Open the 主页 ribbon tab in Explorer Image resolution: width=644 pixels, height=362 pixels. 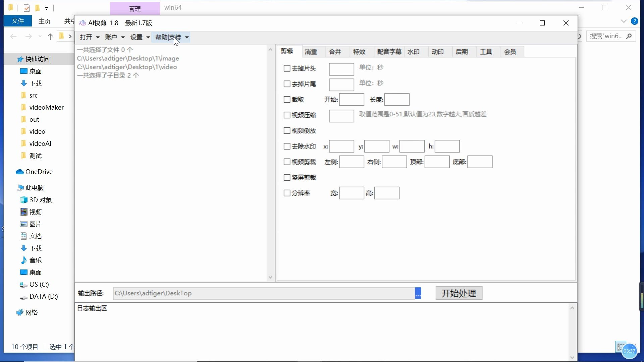click(x=45, y=21)
